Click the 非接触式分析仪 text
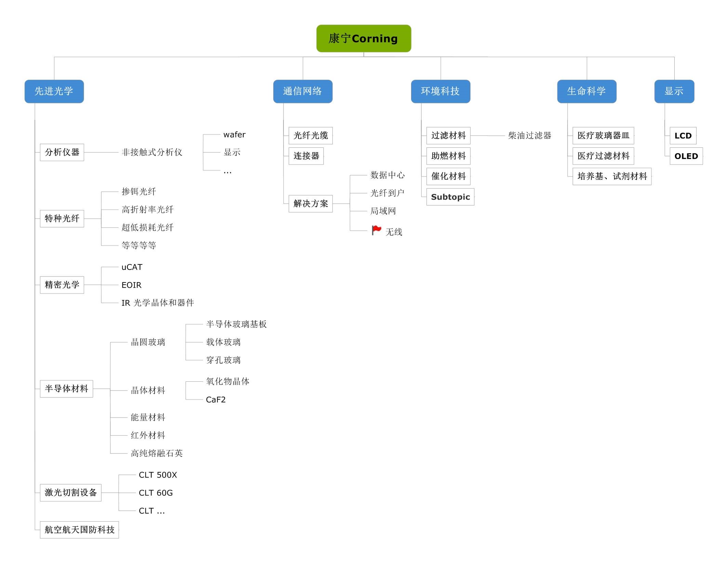The height and width of the screenshot is (563, 728). (x=152, y=152)
